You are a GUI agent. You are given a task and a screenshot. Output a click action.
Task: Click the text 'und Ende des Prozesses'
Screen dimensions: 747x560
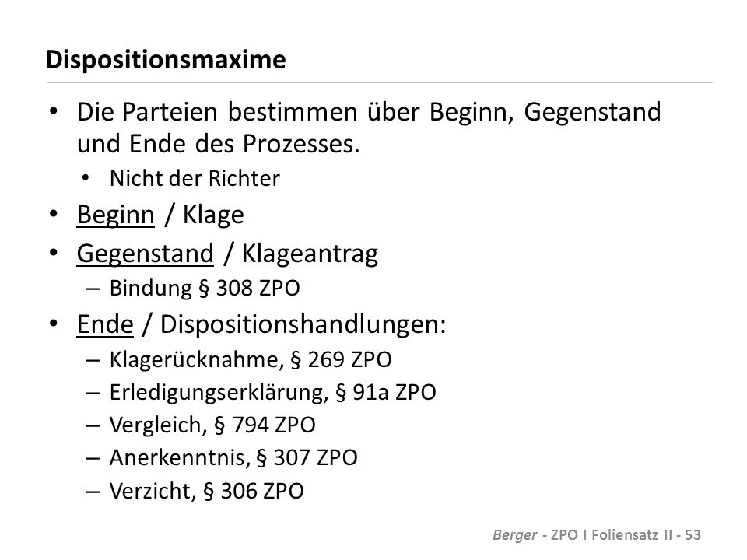(x=218, y=144)
